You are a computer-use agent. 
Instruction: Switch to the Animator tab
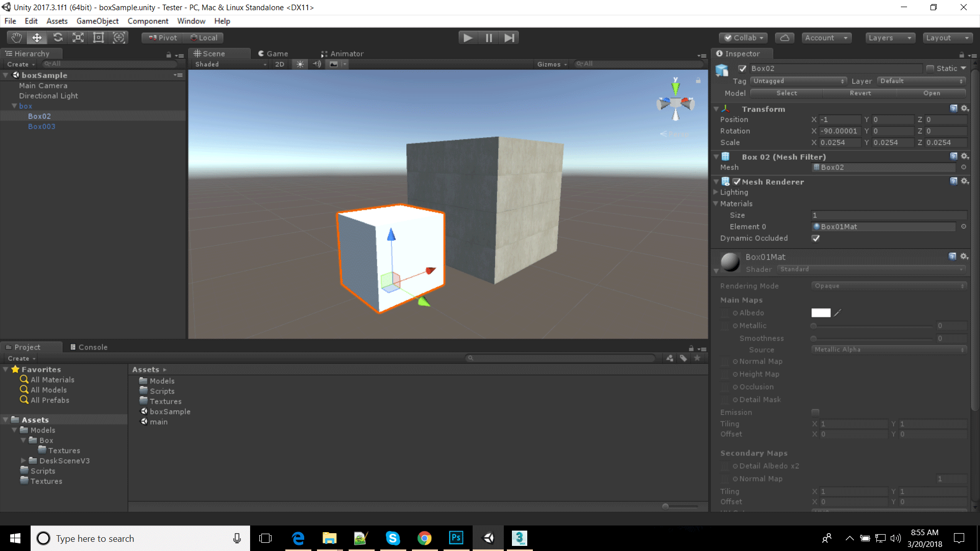click(342, 54)
